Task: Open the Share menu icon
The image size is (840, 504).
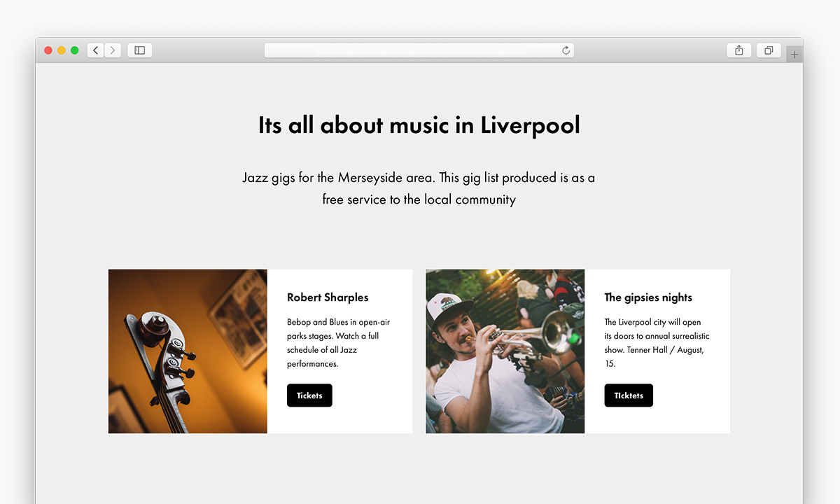Action: (x=739, y=50)
